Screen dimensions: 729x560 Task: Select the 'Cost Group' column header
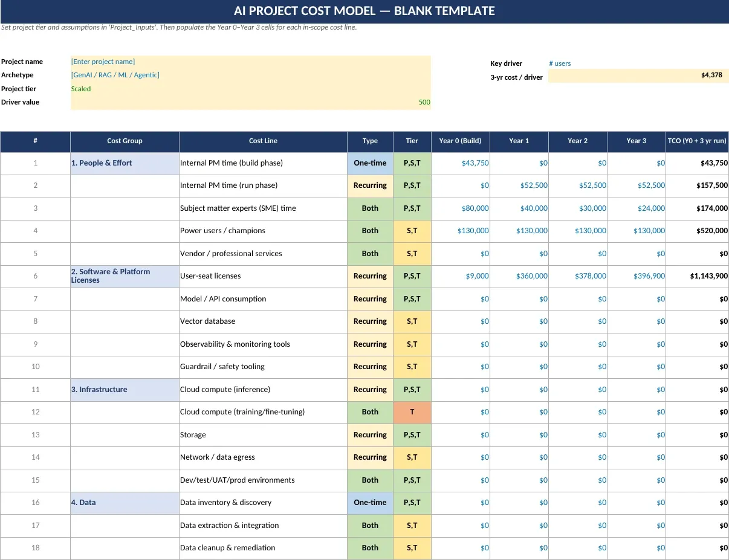tap(125, 141)
